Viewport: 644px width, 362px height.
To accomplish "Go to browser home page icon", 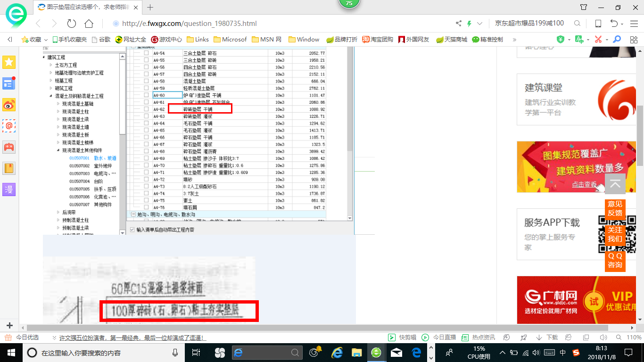I will coord(89,24).
